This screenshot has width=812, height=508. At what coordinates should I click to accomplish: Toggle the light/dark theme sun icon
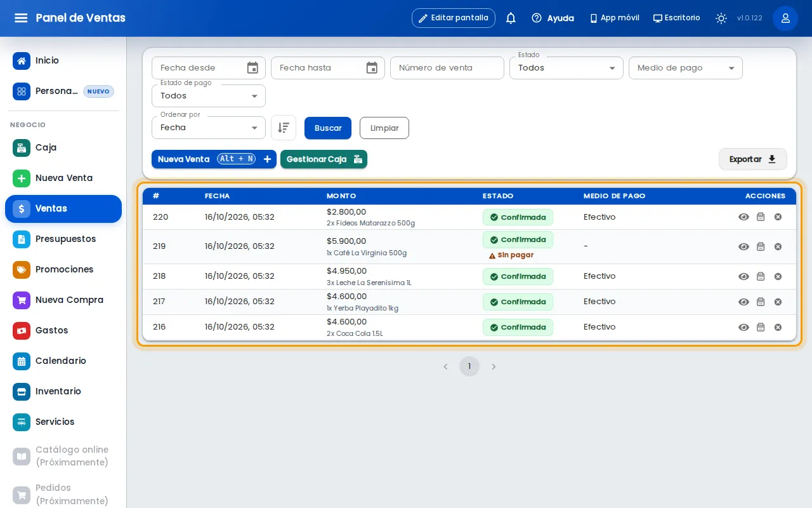(721, 18)
